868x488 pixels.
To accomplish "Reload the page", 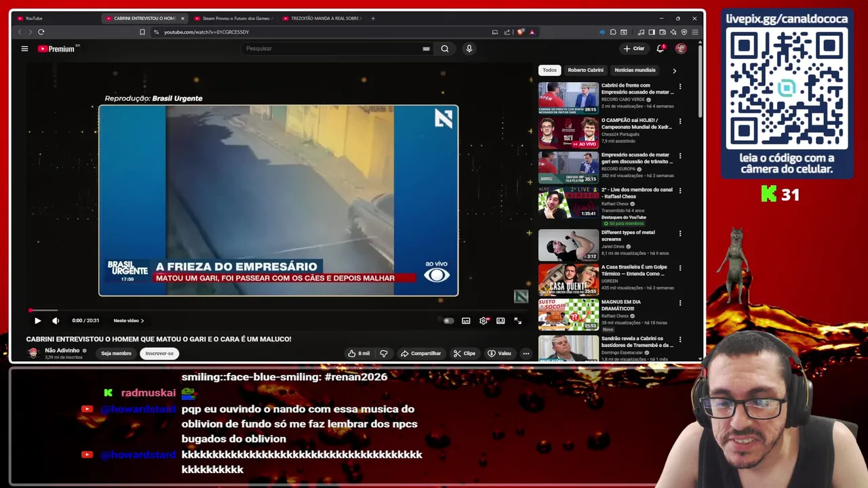I will [x=41, y=32].
